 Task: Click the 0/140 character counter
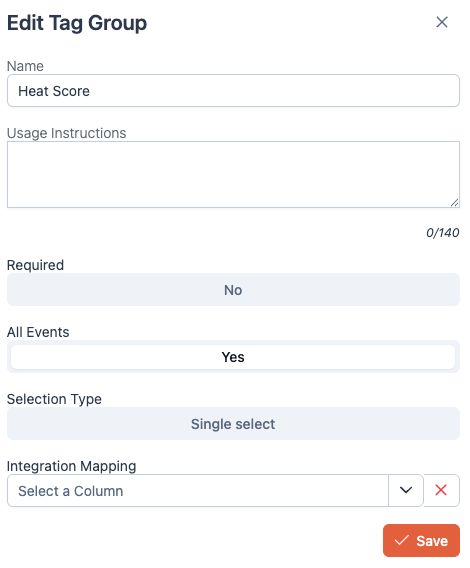(x=442, y=233)
